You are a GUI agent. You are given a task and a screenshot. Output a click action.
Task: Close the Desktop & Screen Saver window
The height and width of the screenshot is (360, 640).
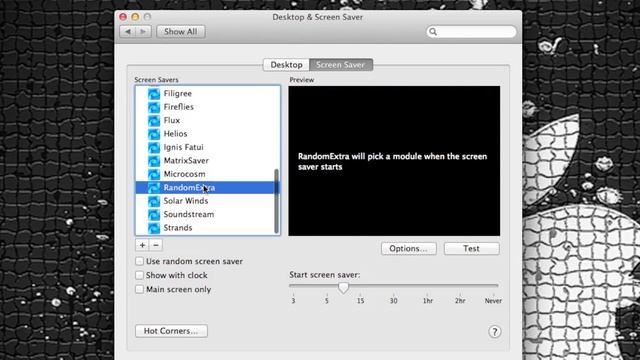coord(123,17)
